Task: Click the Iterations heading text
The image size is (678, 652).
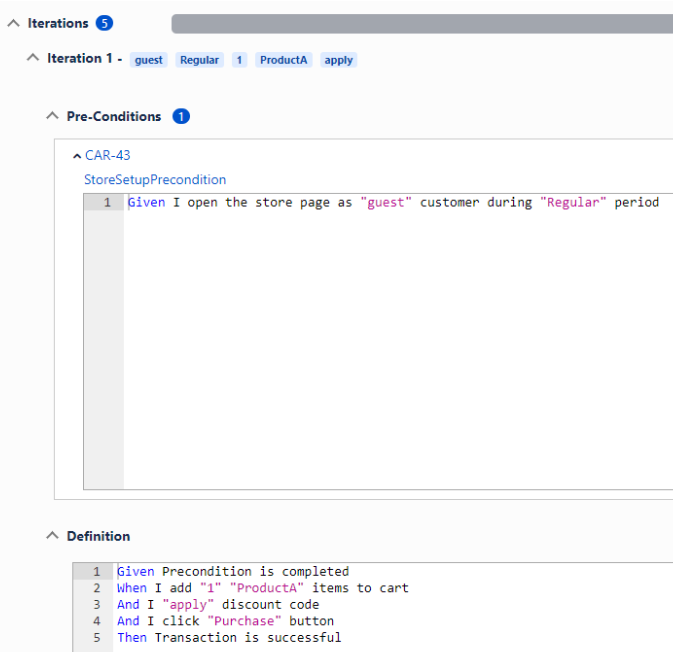Action: (x=58, y=23)
